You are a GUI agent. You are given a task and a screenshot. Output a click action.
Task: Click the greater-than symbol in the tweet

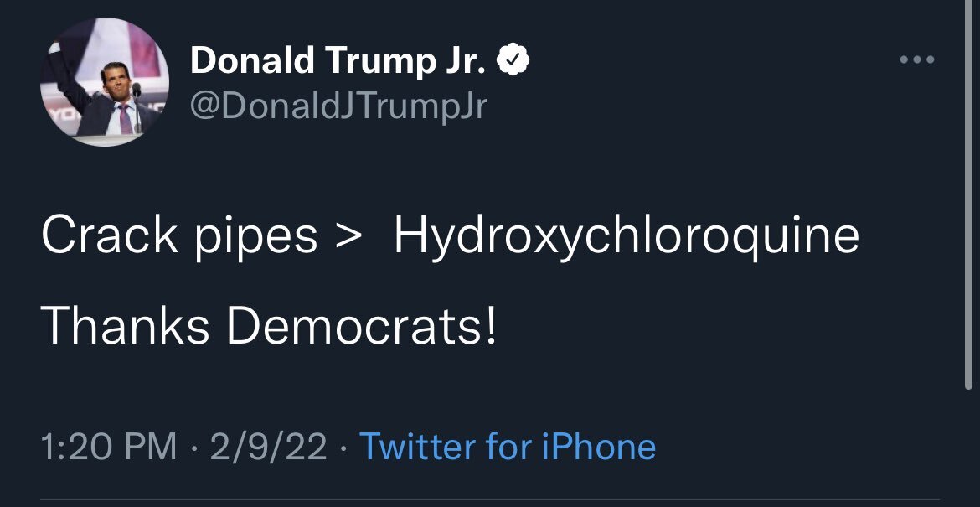348,238
